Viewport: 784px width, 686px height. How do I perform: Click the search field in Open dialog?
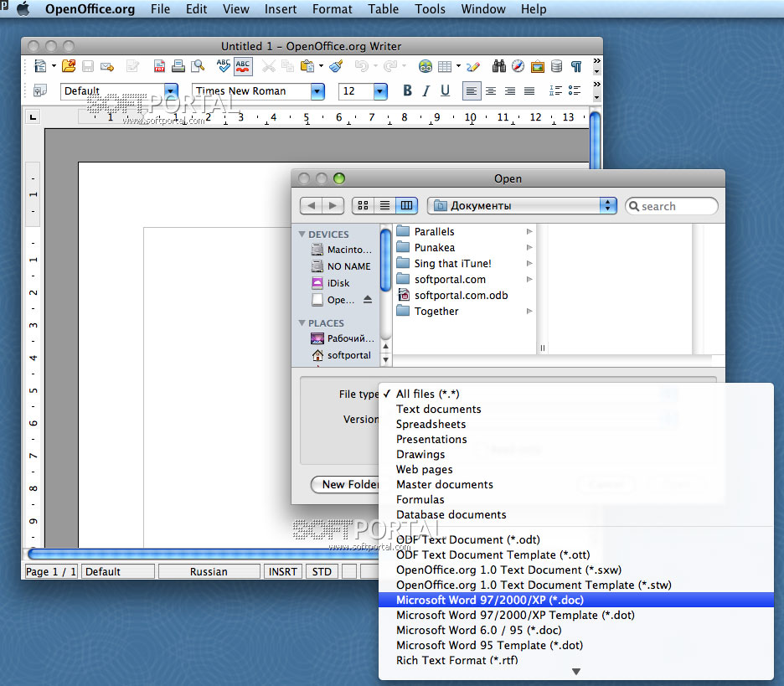pos(672,206)
